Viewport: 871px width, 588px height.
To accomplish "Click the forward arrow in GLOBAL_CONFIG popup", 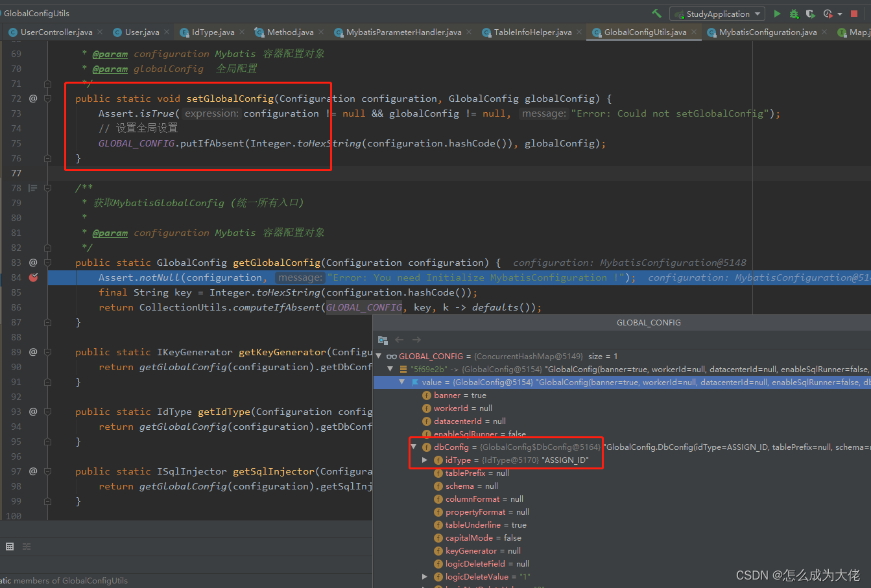I will click(416, 340).
